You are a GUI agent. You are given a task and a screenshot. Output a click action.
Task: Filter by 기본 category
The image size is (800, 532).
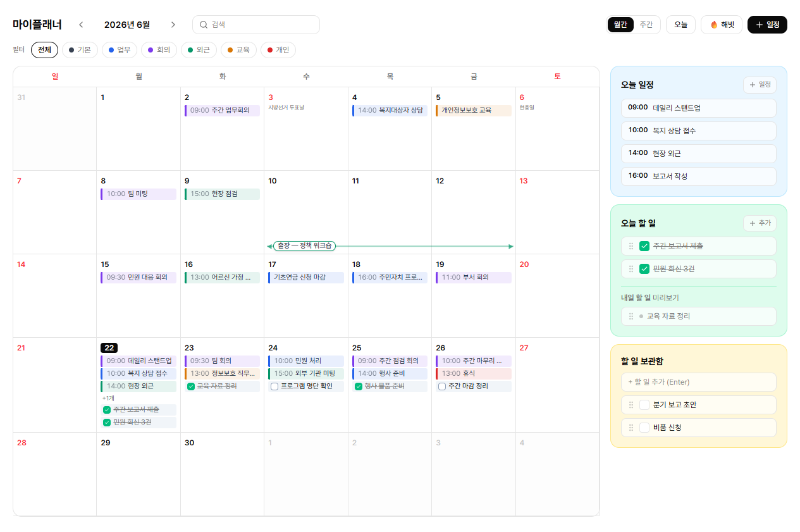[x=80, y=50]
